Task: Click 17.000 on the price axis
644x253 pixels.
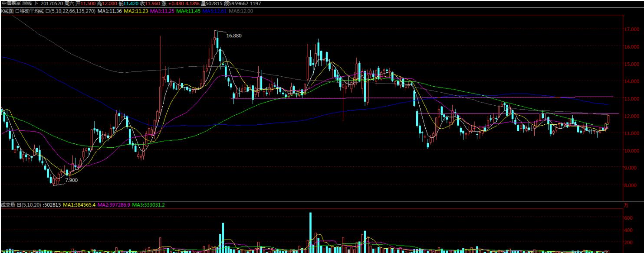Action: pyautogui.click(x=632, y=29)
